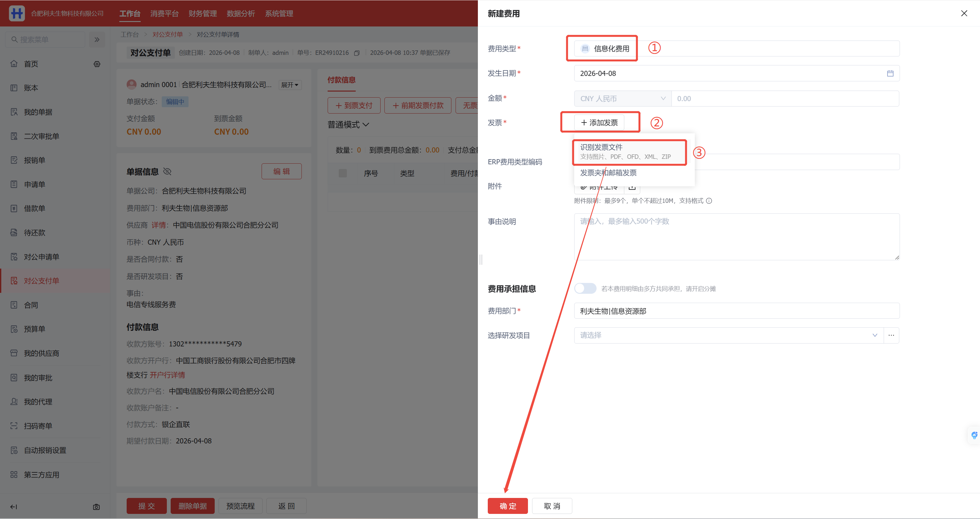Open the 选择研发项目 dropdown

pos(728,335)
